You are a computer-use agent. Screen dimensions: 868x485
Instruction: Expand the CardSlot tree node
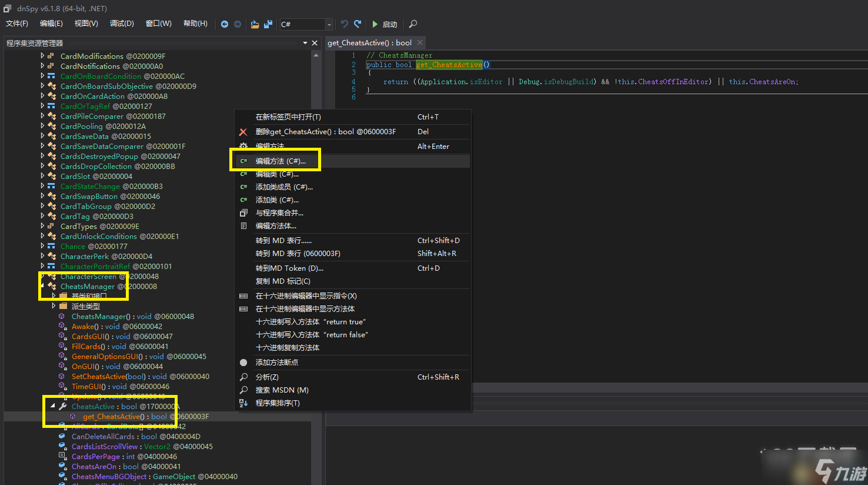(x=42, y=176)
